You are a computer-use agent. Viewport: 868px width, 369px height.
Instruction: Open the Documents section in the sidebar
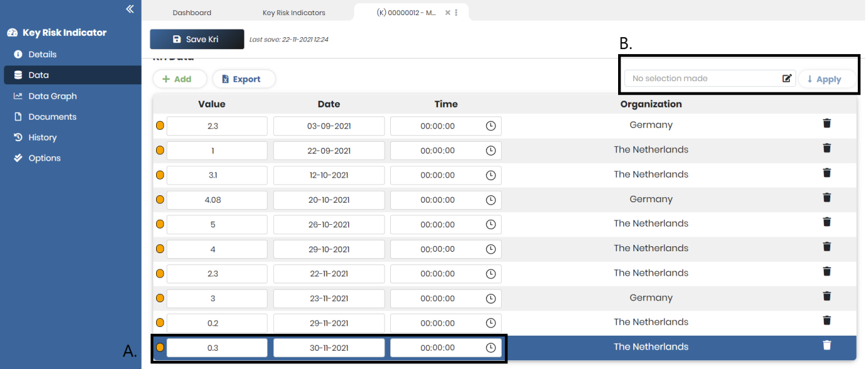pyautogui.click(x=52, y=116)
